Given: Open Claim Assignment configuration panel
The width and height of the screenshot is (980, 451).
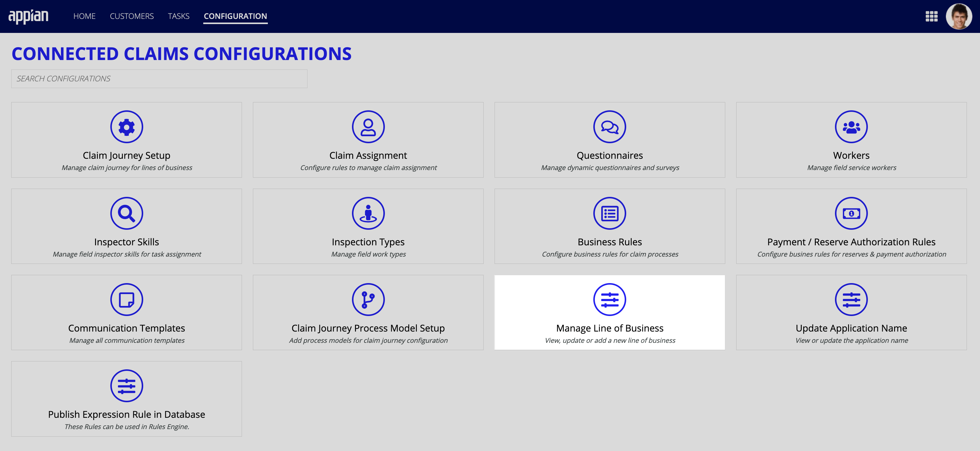Looking at the screenshot, I should click(x=368, y=140).
